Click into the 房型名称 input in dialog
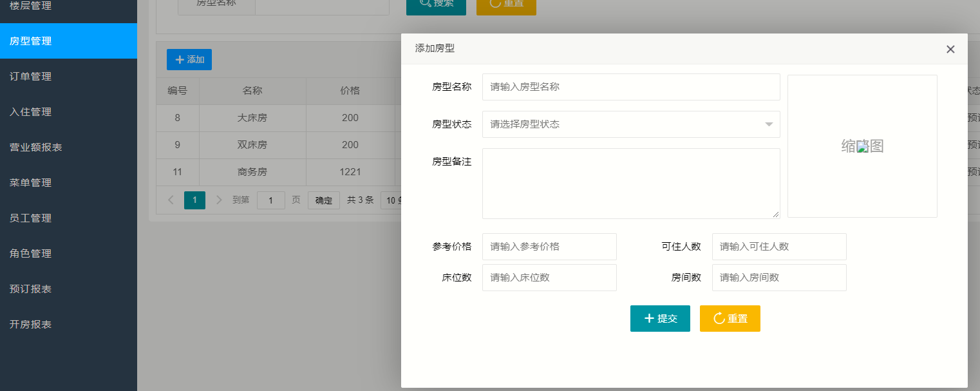The image size is (980, 391). [x=631, y=87]
